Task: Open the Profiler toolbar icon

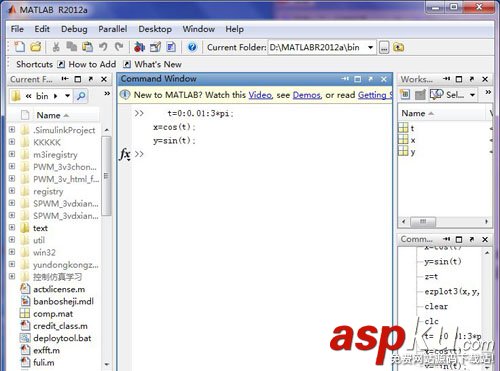Action: (x=171, y=47)
